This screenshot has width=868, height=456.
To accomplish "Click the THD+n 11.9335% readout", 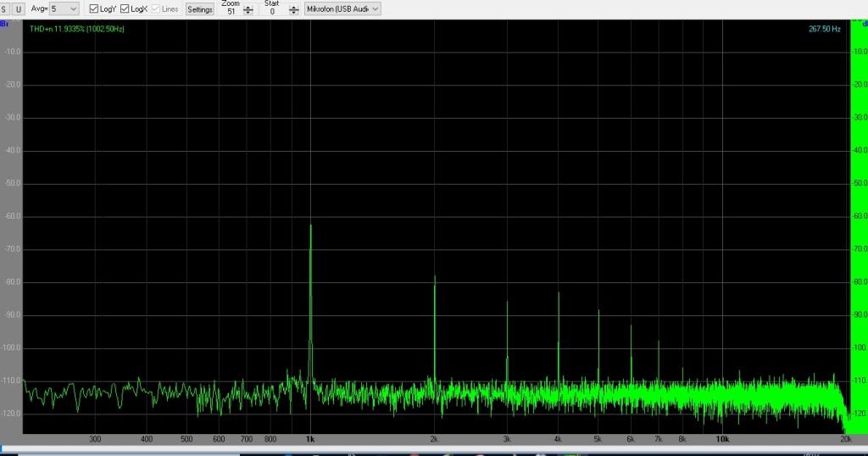I will tap(77, 29).
